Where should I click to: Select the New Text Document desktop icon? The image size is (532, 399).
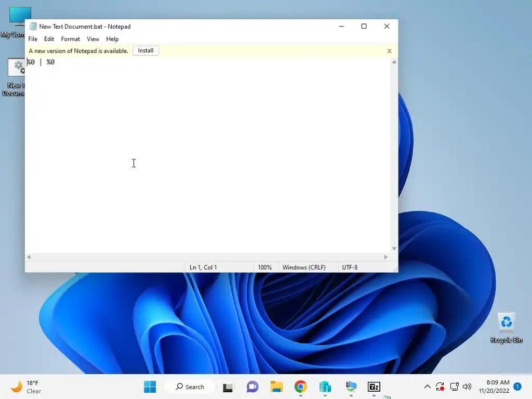point(13,77)
